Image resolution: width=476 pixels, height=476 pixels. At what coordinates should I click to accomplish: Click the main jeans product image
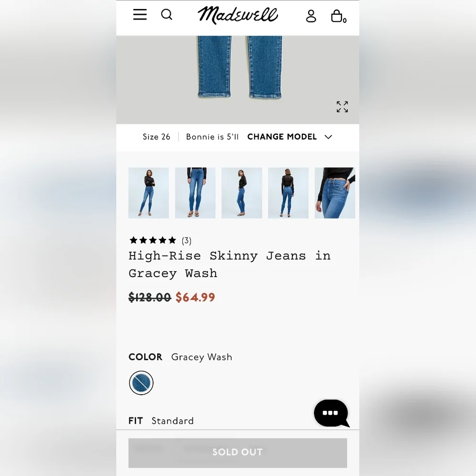click(238, 79)
